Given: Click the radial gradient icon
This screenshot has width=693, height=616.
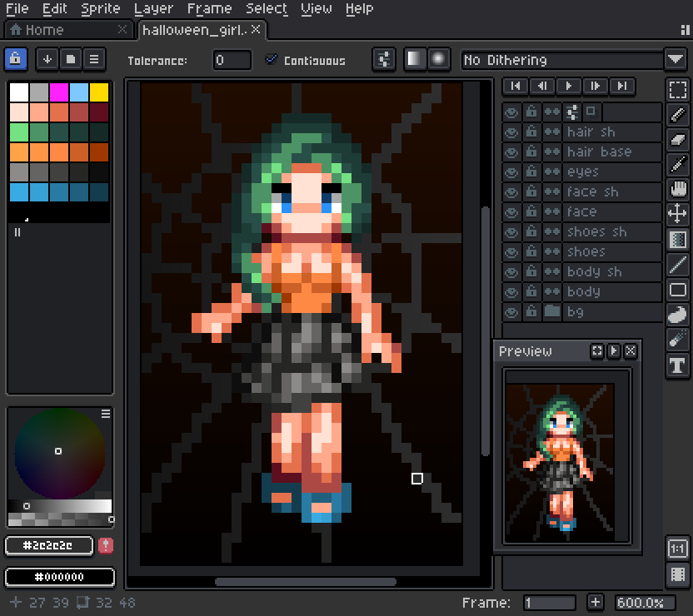Looking at the screenshot, I should click(x=438, y=59).
